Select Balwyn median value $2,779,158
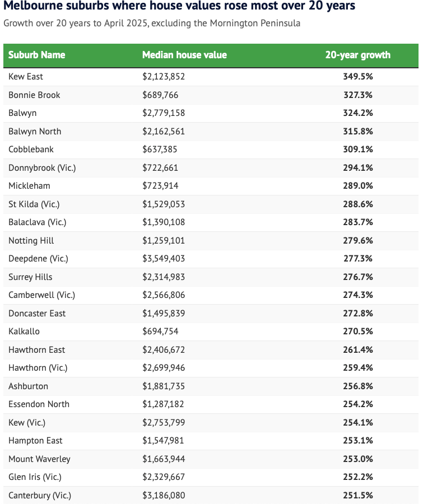This screenshot has height=504, width=423. 164,113
